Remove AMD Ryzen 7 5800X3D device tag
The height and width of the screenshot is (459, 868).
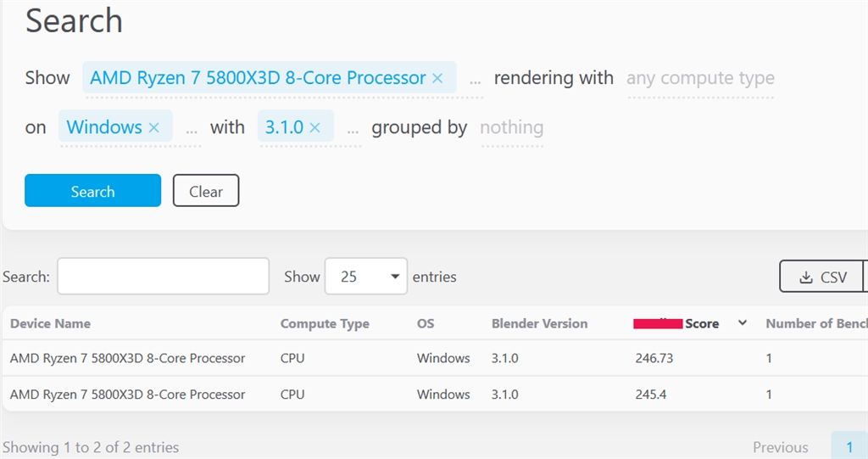[437, 78]
